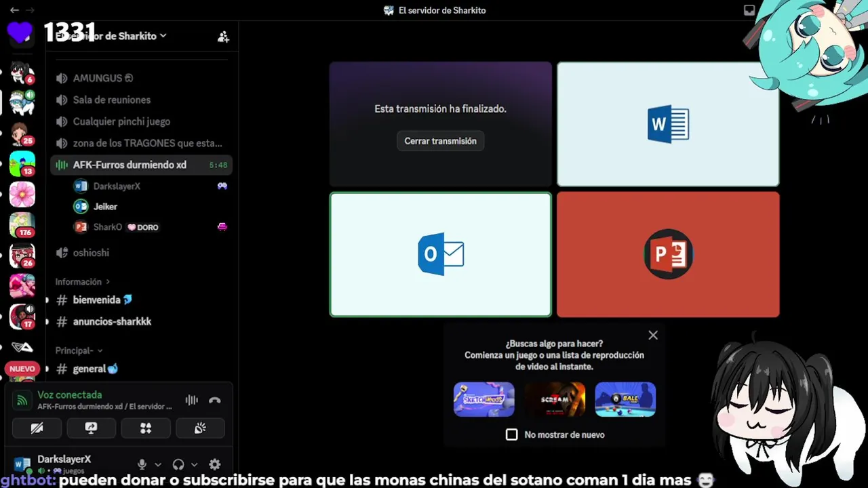Launch the 8 Ball activity
This screenshot has width=868, height=488.
coord(625,399)
